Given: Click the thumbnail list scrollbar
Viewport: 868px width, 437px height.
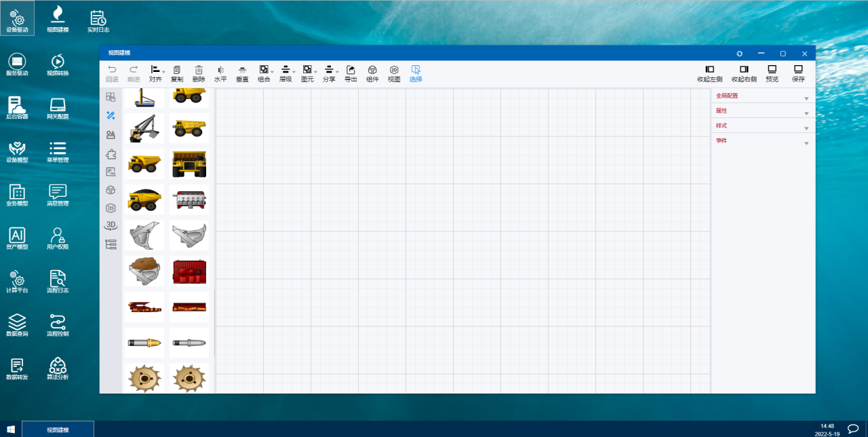Looking at the screenshot, I should pos(214,322).
